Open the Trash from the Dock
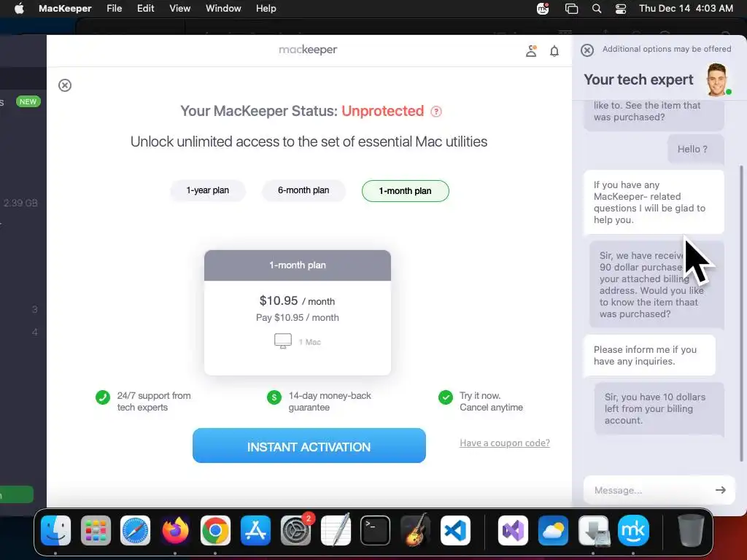 [x=691, y=530]
